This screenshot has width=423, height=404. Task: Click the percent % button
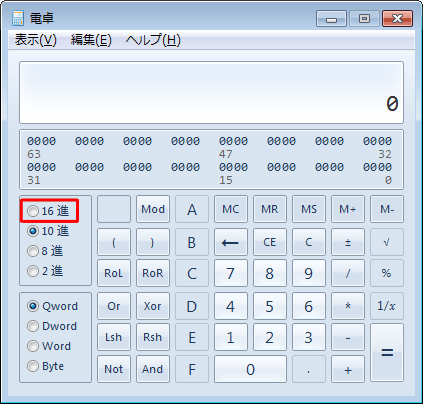click(x=387, y=273)
